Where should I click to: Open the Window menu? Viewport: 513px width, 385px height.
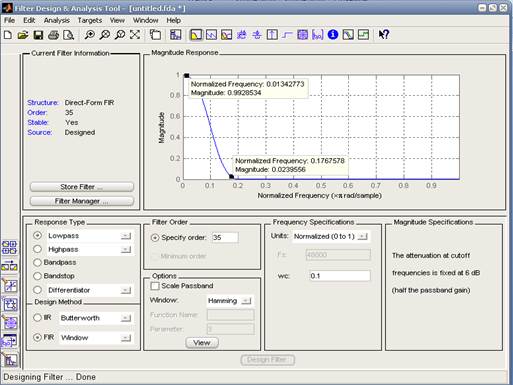(146, 20)
